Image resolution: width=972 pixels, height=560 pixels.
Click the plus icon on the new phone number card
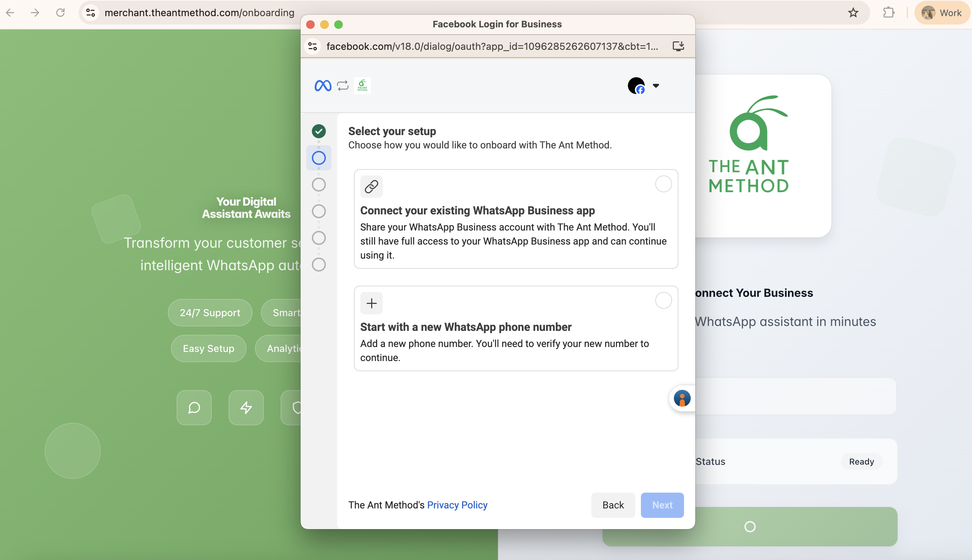pyautogui.click(x=371, y=303)
